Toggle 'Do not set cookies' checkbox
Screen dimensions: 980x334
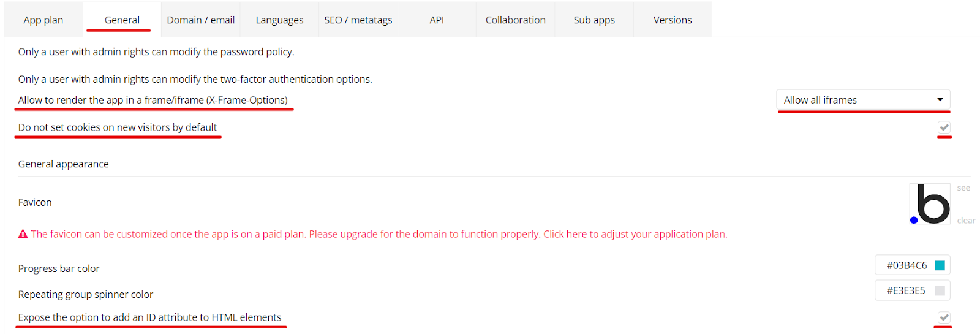tap(944, 127)
